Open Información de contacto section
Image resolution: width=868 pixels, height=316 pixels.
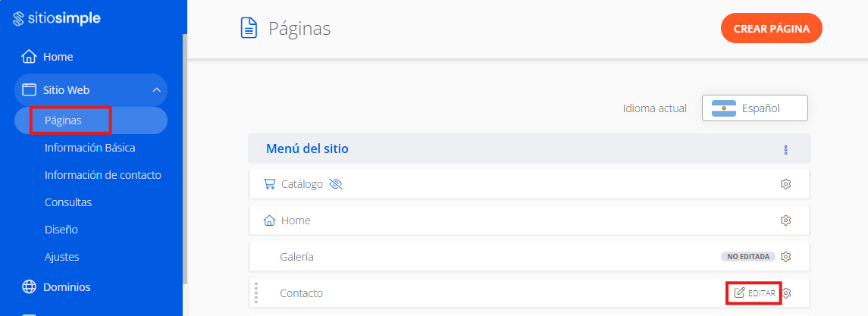(103, 175)
